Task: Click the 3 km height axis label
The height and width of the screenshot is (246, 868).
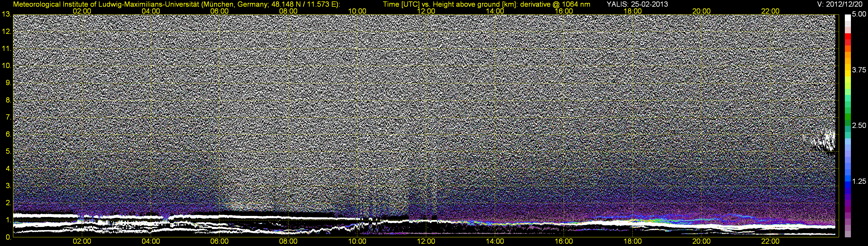Action: [x=8, y=186]
